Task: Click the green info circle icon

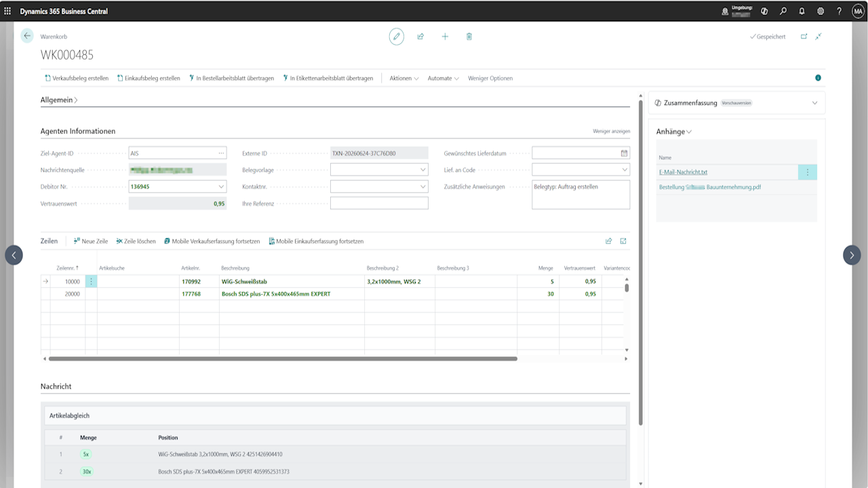Action: tap(818, 78)
